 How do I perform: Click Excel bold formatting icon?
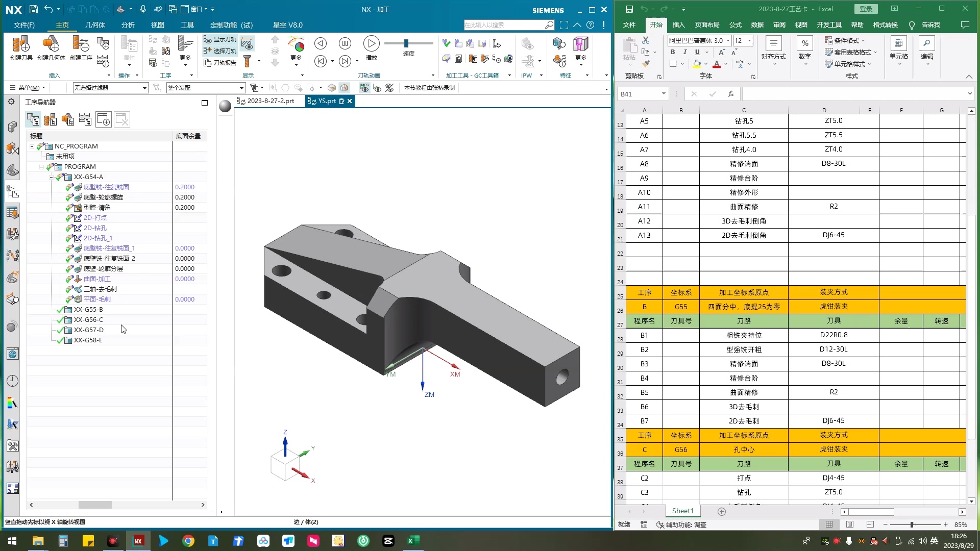673,52
